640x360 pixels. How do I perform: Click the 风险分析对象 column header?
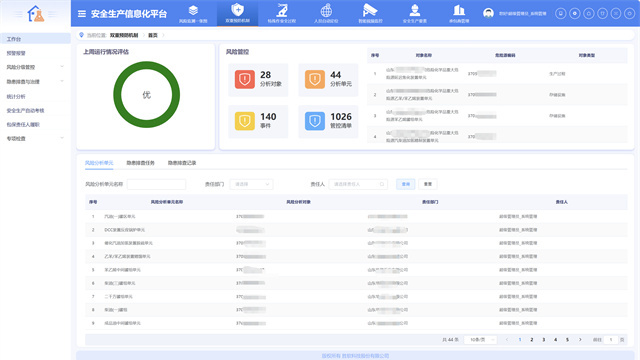pos(298,202)
